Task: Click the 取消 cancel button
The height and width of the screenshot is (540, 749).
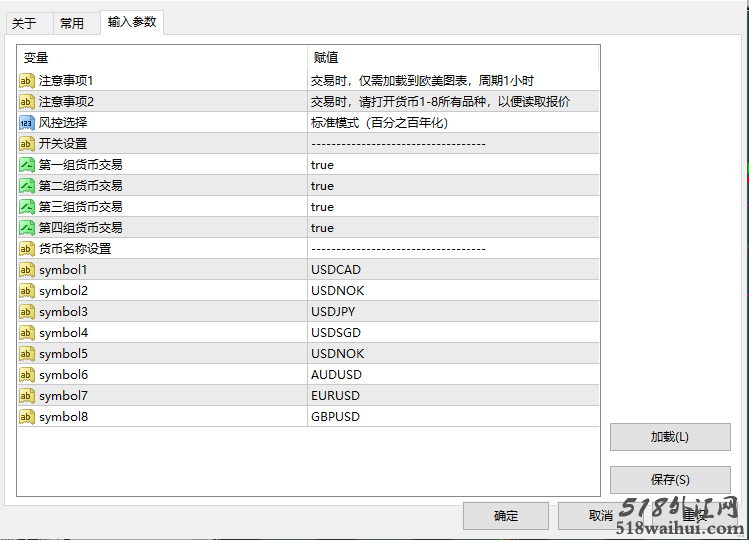Action: coord(600,516)
